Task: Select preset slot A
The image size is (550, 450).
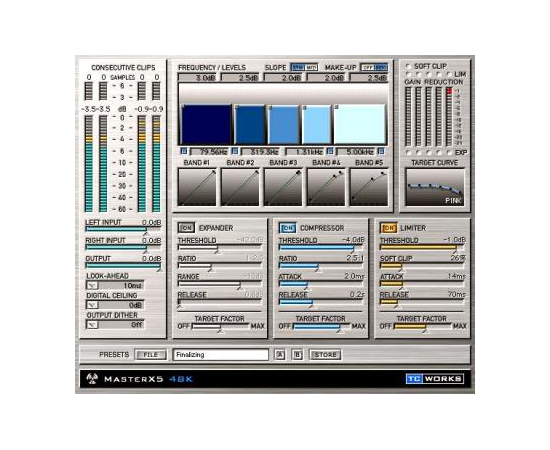Action: coord(280,355)
